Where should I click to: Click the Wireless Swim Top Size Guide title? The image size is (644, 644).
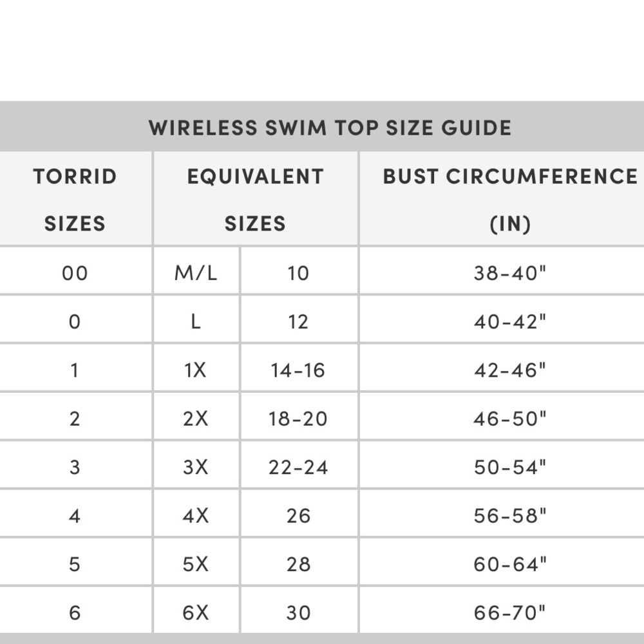[x=330, y=128]
